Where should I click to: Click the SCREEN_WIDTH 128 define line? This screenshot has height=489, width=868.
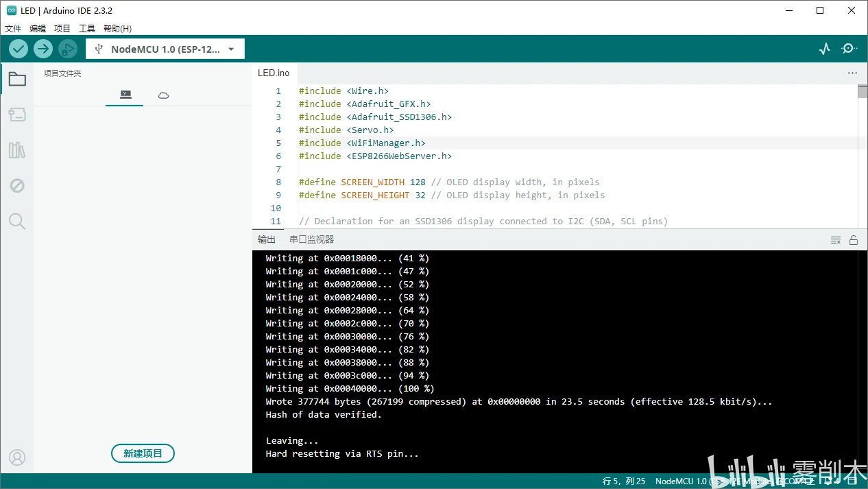pyautogui.click(x=449, y=182)
